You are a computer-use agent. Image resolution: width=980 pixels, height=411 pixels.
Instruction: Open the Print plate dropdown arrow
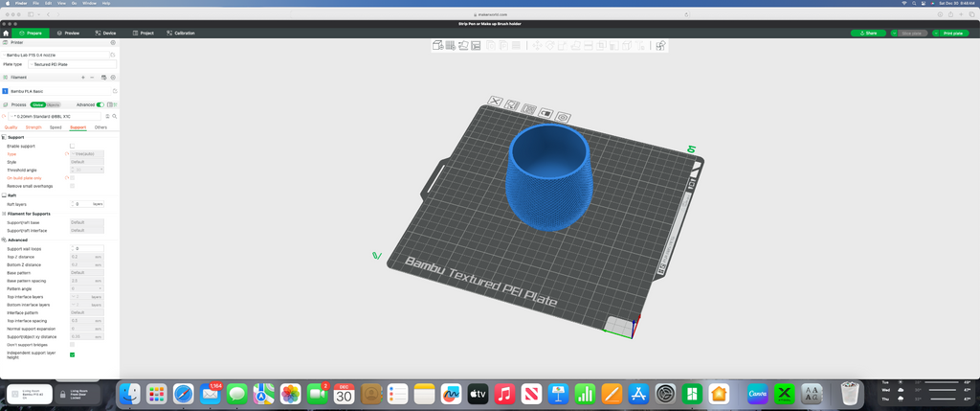(935, 33)
